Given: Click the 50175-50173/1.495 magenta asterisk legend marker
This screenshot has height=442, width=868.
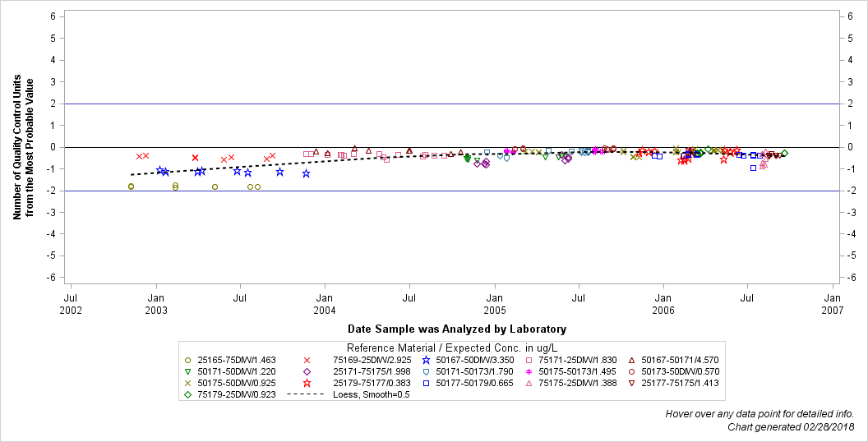Looking at the screenshot, I should (529, 371).
